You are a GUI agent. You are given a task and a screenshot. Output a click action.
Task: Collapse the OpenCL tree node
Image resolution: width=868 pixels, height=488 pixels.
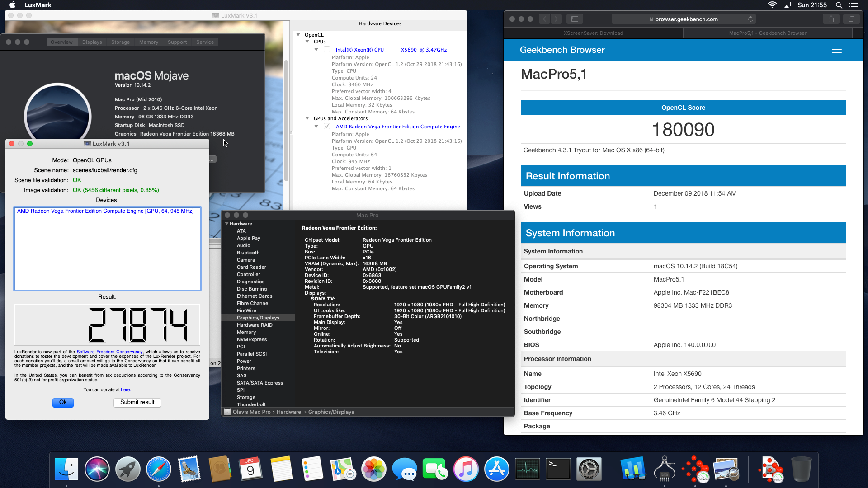298,35
